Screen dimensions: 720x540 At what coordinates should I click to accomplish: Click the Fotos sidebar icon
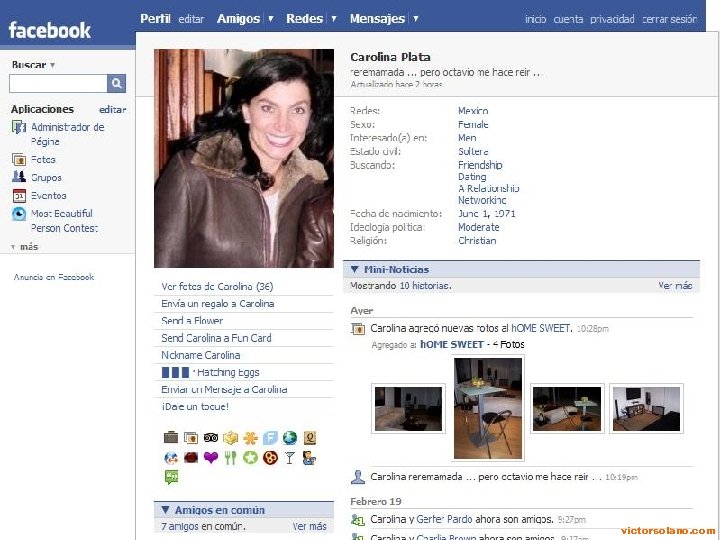coord(19,159)
